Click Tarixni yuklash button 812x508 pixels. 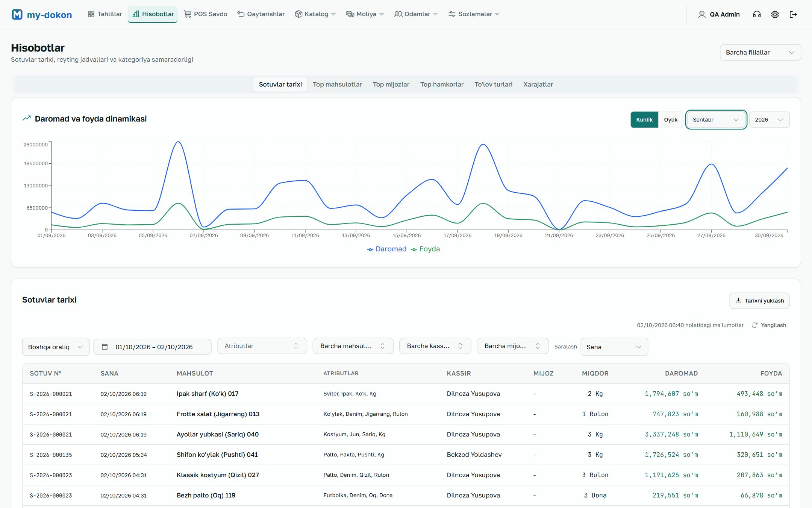[x=759, y=301]
